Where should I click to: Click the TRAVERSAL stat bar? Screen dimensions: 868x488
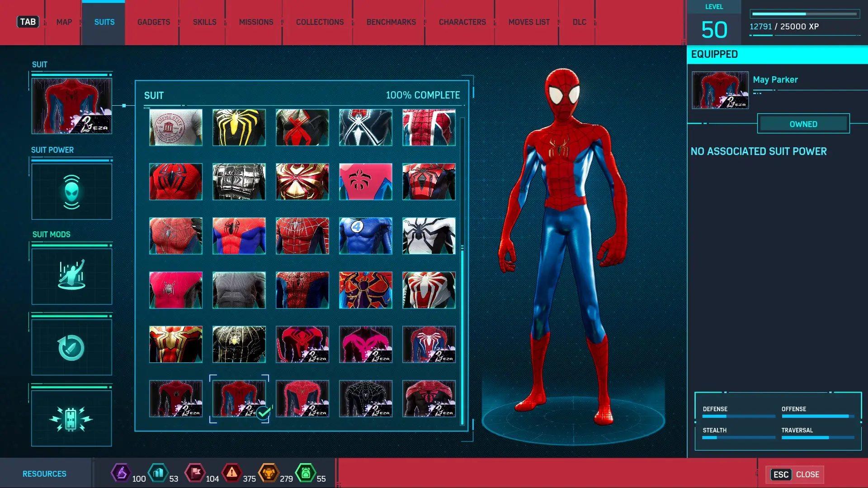pyautogui.click(x=818, y=437)
